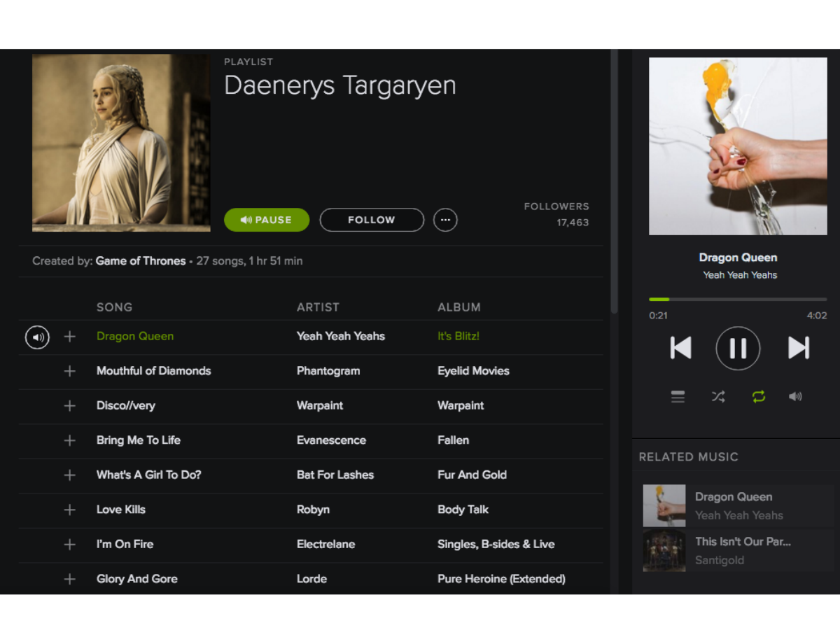
Task: Open the Game of Thrones creator link
Action: pos(141,261)
